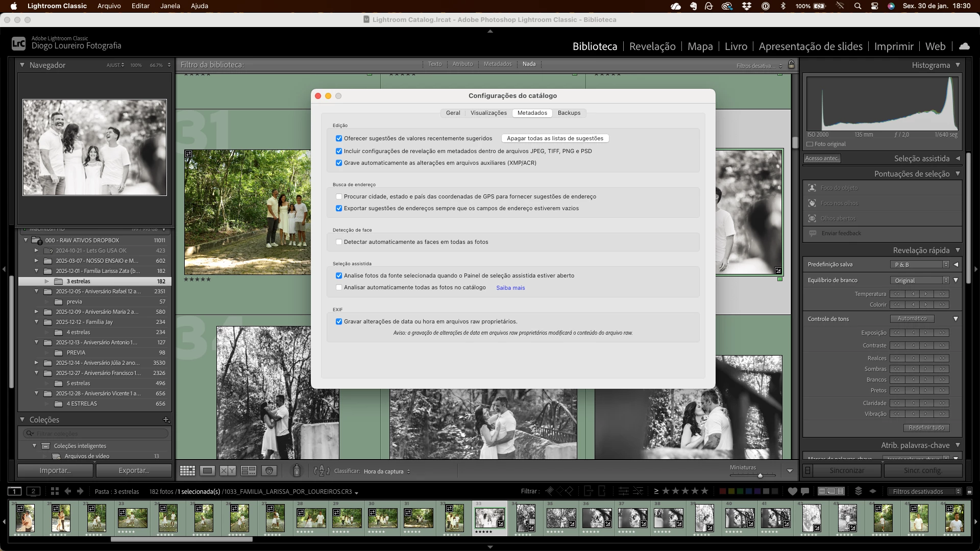
Task: Switch to Backups tab
Action: click(x=569, y=113)
